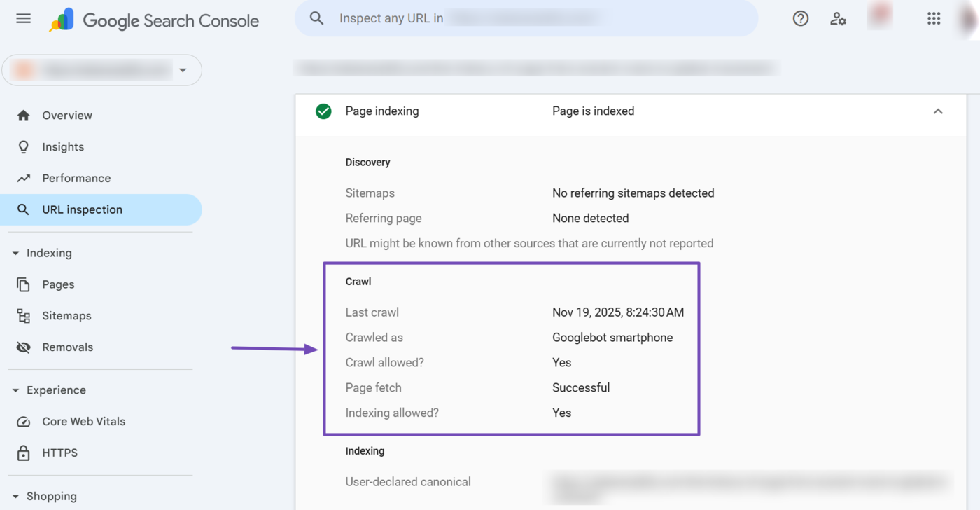The width and height of the screenshot is (980, 510).
Task: Click the green indexed status checkmark
Action: pyautogui.click(x=323, y=111)
